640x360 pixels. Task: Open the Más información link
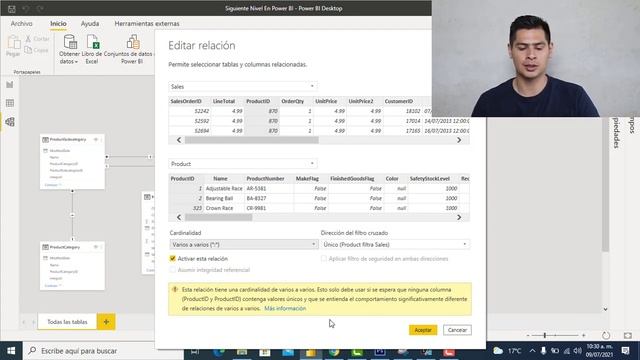point(285,308)
